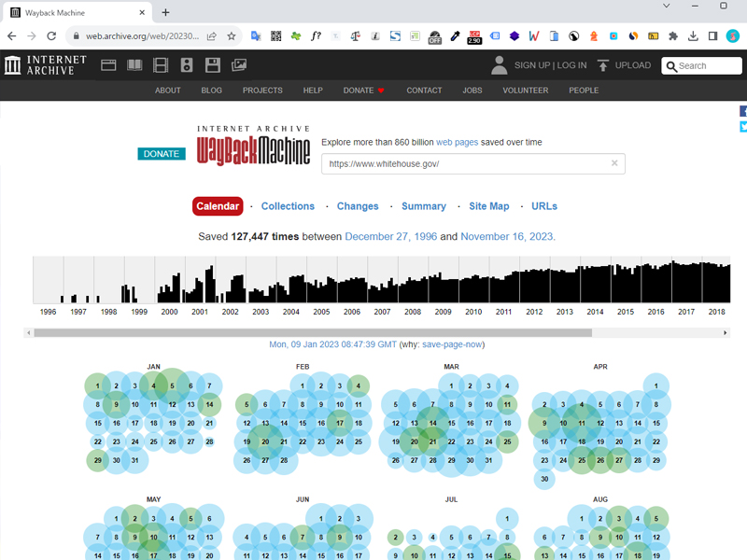747x560 pixels.
Task: Open the Google Translate extension icon
Action: click(x=256, y=36)
